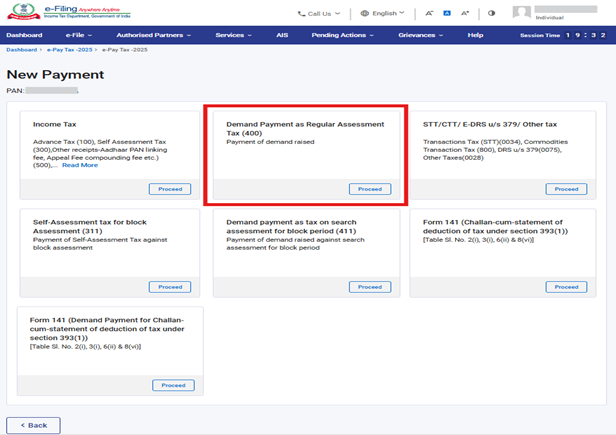Click Dashboard link in the breadcrumb

click(22, 50)
